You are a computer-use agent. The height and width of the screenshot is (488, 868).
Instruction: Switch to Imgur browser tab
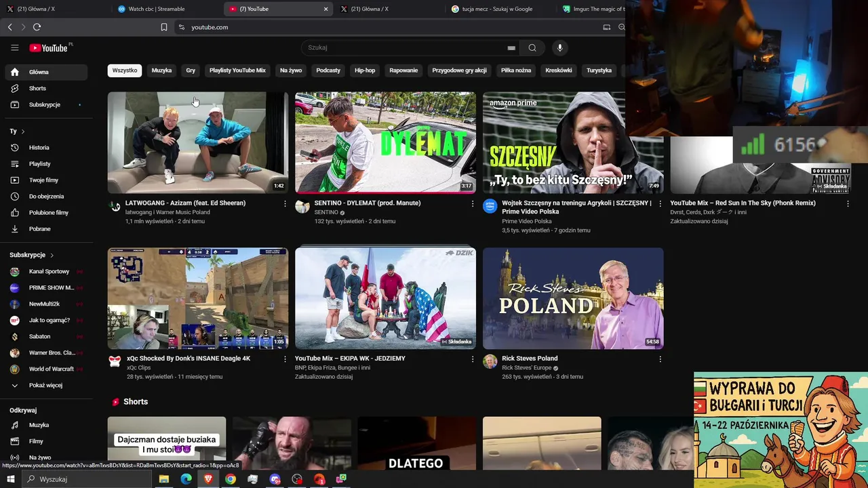coord(592,9)
